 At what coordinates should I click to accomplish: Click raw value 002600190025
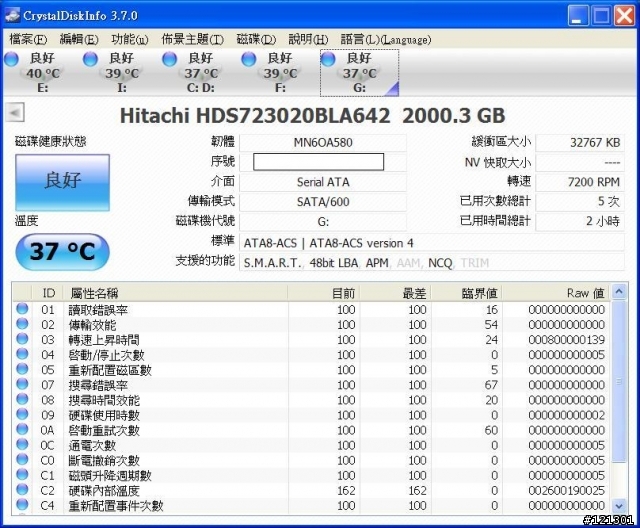coord(567,491)
